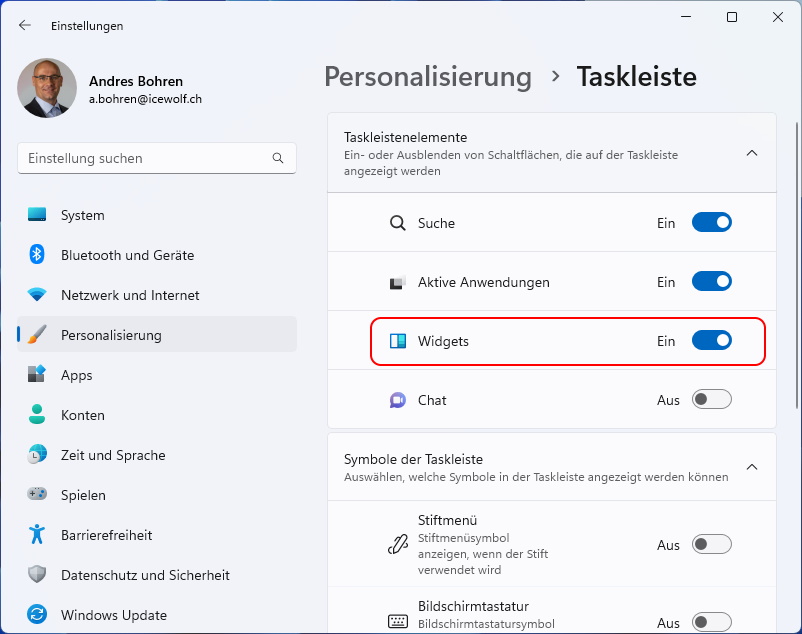Click the search magnifier icon in search box
This screenshot has width=802, height=634.
tap(278, 158)
